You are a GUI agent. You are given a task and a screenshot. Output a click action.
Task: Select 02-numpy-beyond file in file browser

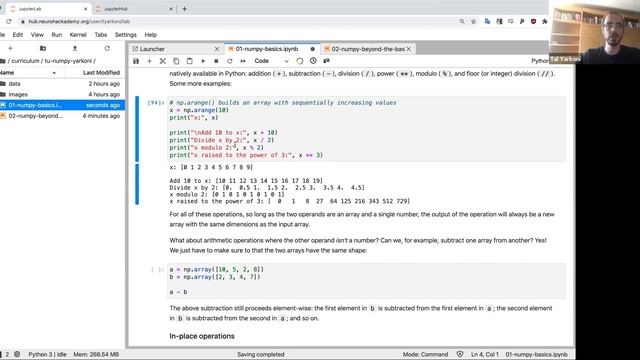(x=62, y=116)
